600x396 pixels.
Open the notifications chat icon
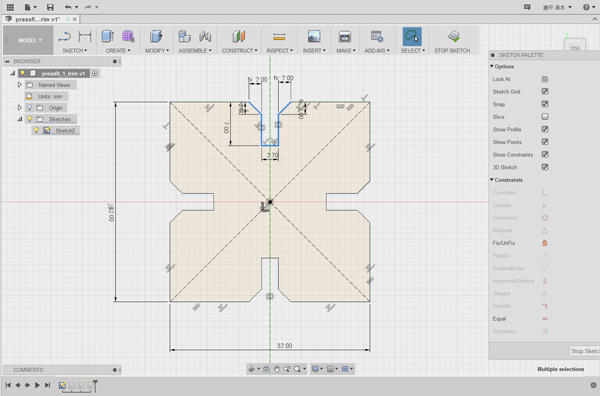(x=527, y=7)
